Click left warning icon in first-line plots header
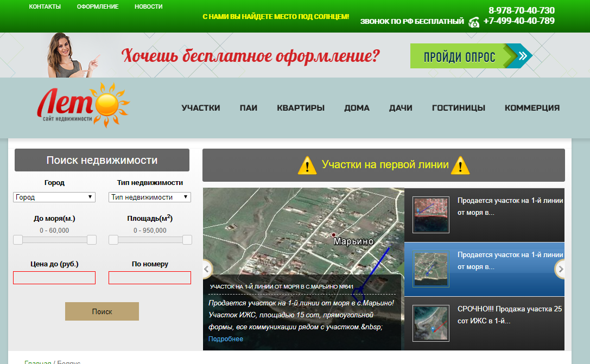Image resolution: width=590 pixels, height=364 pixels. coord(307,165)
